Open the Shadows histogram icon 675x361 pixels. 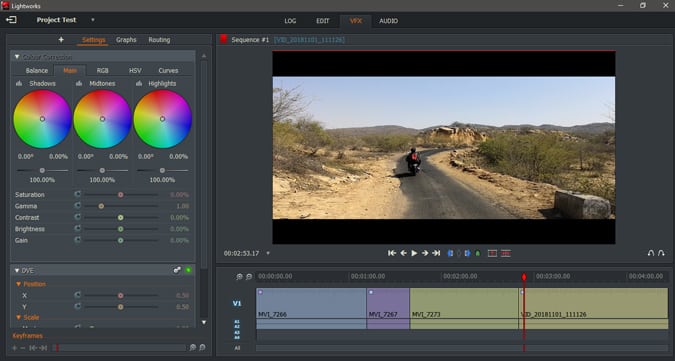[19, 83]
